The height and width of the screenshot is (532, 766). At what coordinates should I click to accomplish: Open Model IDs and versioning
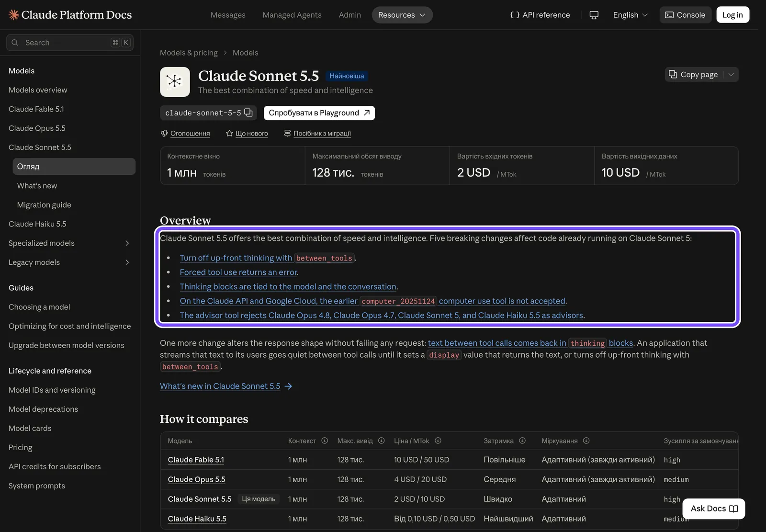pos(52,390)
